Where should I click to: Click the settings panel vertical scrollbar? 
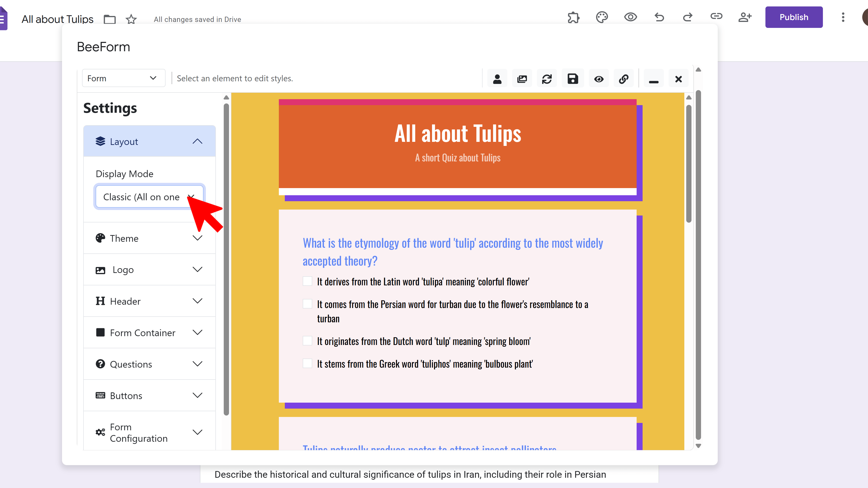tap(226, 259)
